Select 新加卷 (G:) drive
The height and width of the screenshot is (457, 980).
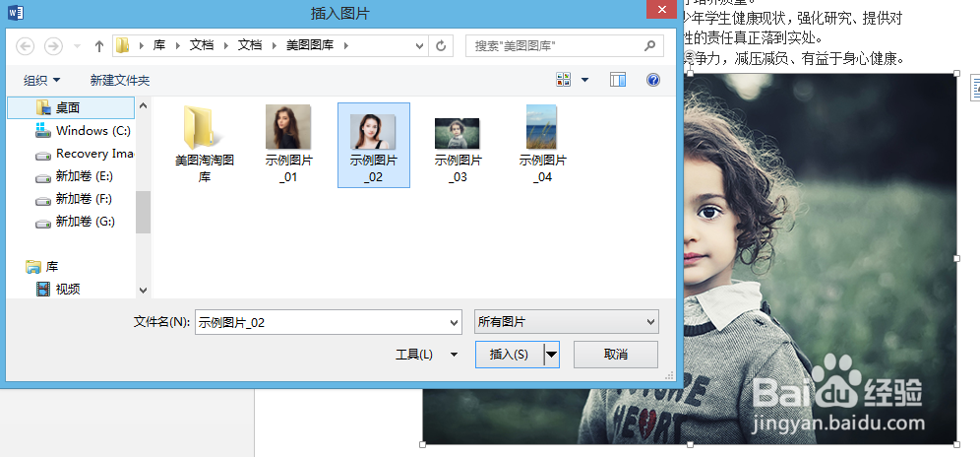76,222
